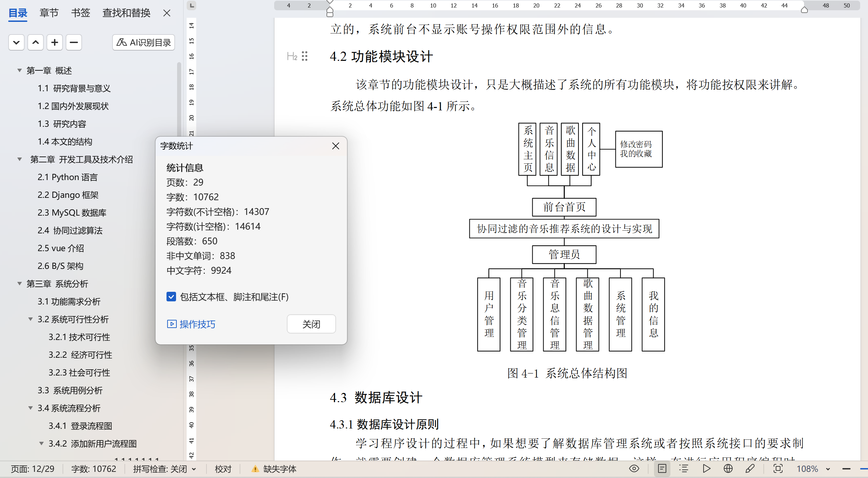Viewport: 868px width, 478px height.
Task: Click the plus button to promote outline level
Action: [54, 42]
